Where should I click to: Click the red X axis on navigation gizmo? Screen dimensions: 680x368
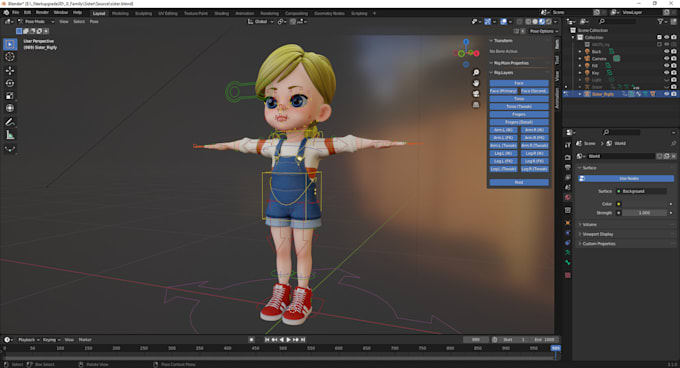tap(476, 53)
